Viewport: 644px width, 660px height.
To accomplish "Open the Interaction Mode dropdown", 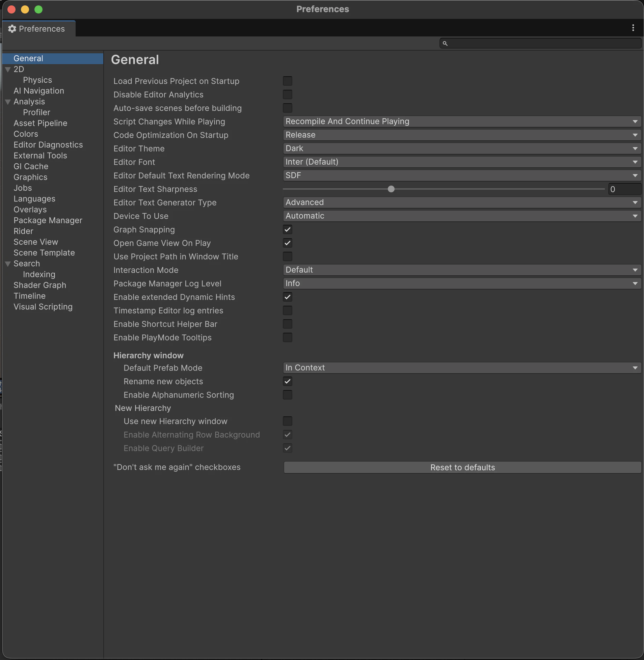I will 462,270.
